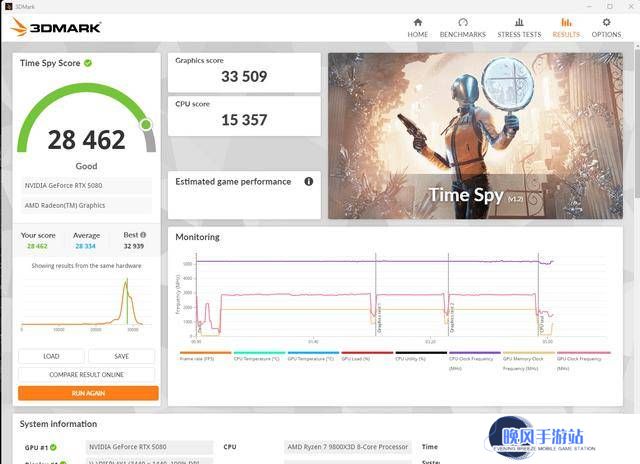
Task: Click the AMD Radeon(TM) Graphics label
Action: [x=86, y=205]
